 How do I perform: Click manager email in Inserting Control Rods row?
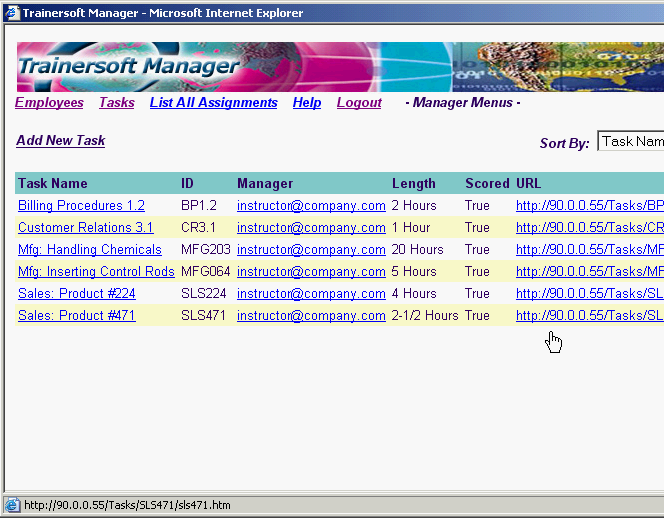point(311,271)
